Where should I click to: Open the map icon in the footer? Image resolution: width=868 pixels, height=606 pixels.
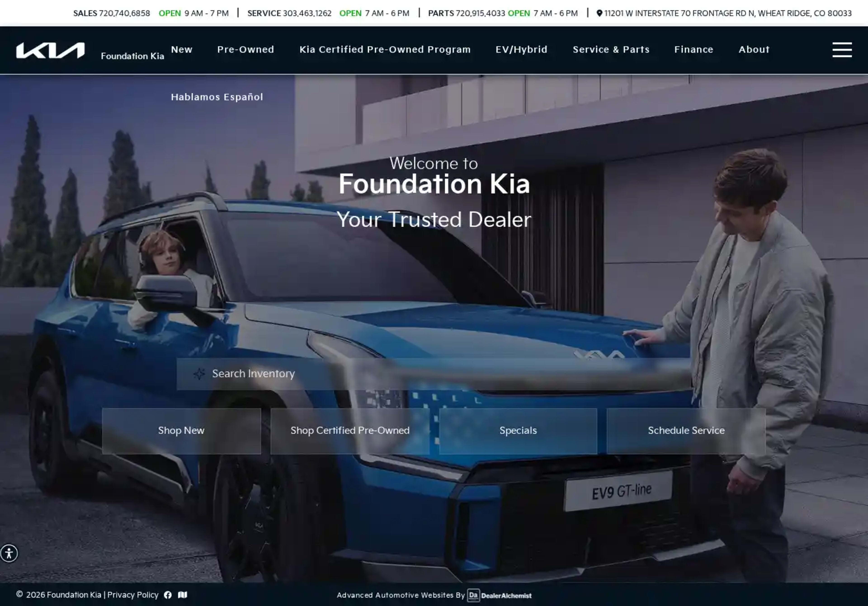183,595
